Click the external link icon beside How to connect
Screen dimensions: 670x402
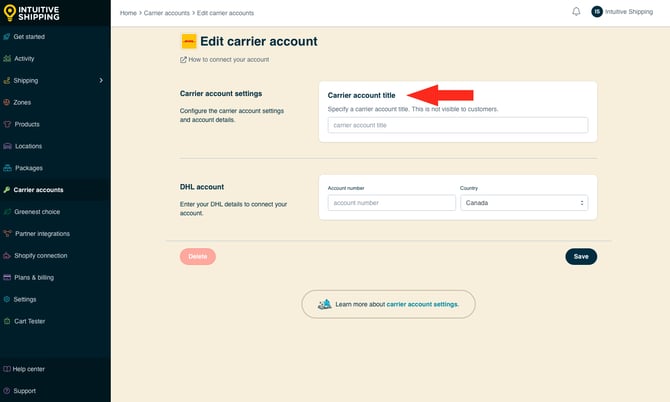(x=183, y=60)
